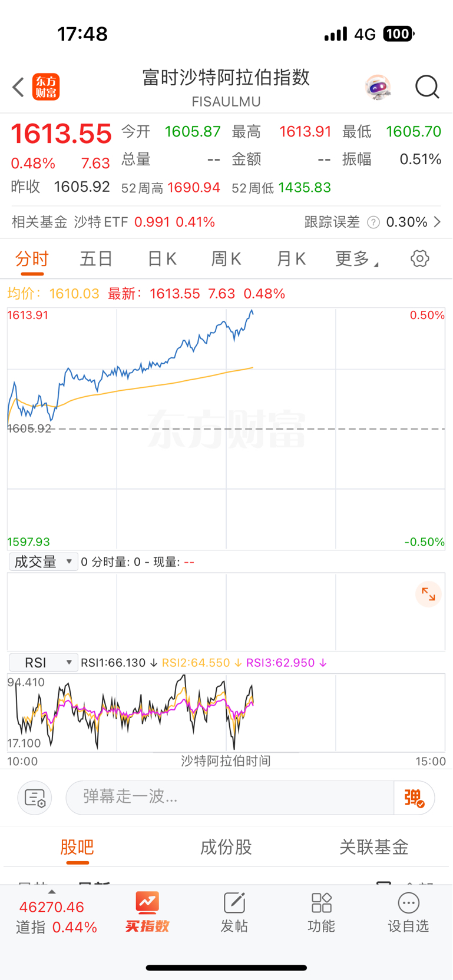Select the 成份股 tab
453x980 pixels.
click(226, 847)
